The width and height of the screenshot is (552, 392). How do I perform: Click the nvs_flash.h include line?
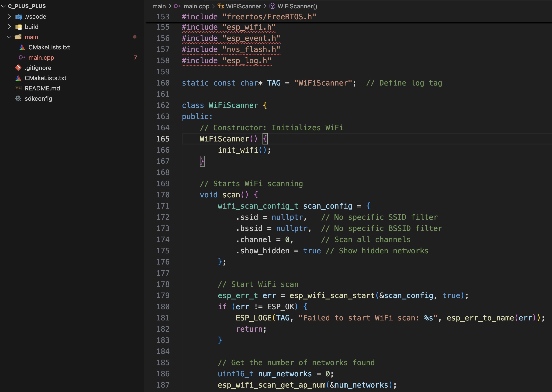click(231, 49)
